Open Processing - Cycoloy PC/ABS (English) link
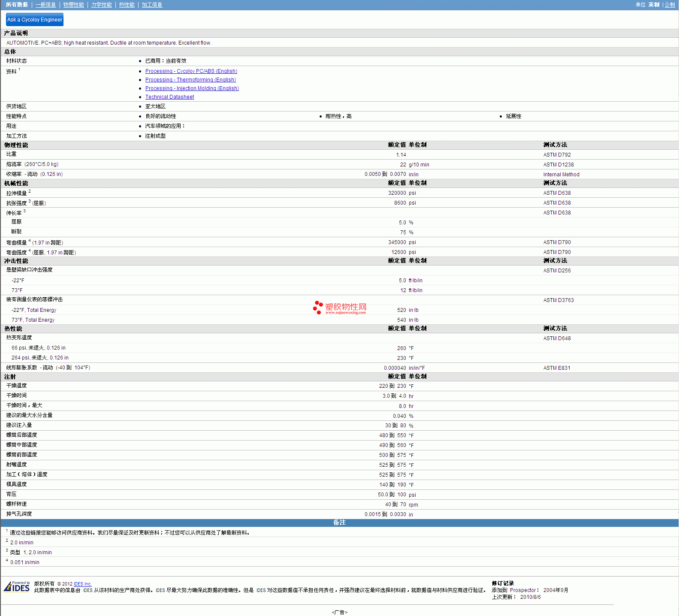 click(x=191, y=71)
